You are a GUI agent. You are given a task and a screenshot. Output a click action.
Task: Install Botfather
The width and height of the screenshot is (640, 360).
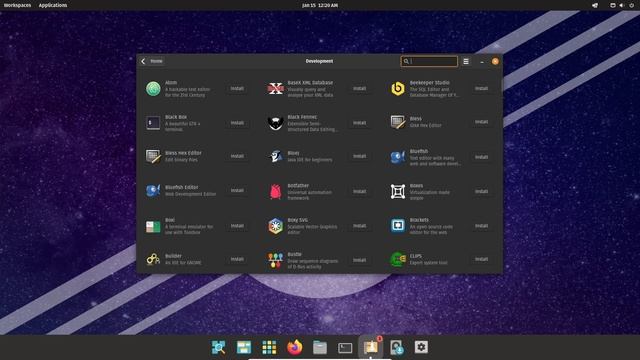(x=360, y=191)
